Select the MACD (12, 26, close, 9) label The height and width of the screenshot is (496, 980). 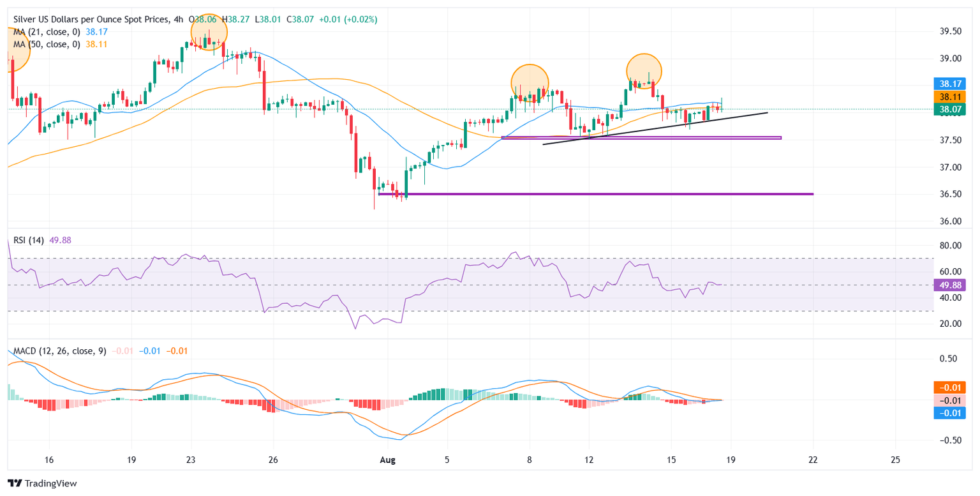pos(57,350)
